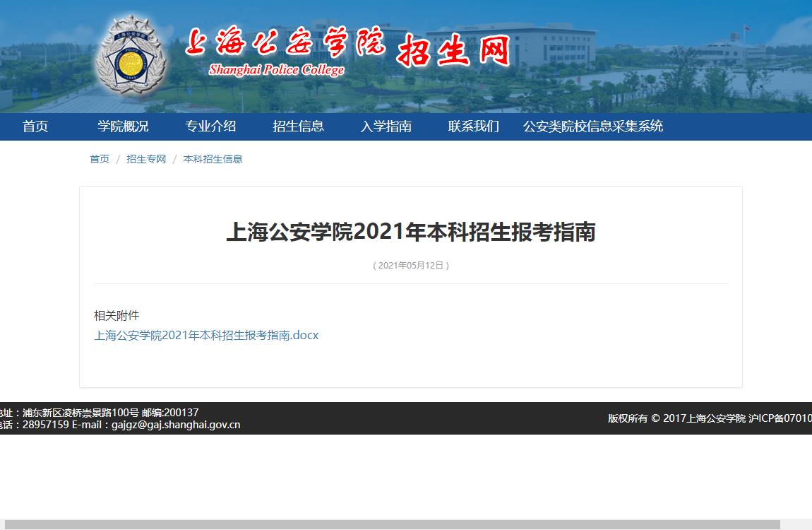Click the article title 上海公安学院2021年本科招生报考指南

pos(410,232)
